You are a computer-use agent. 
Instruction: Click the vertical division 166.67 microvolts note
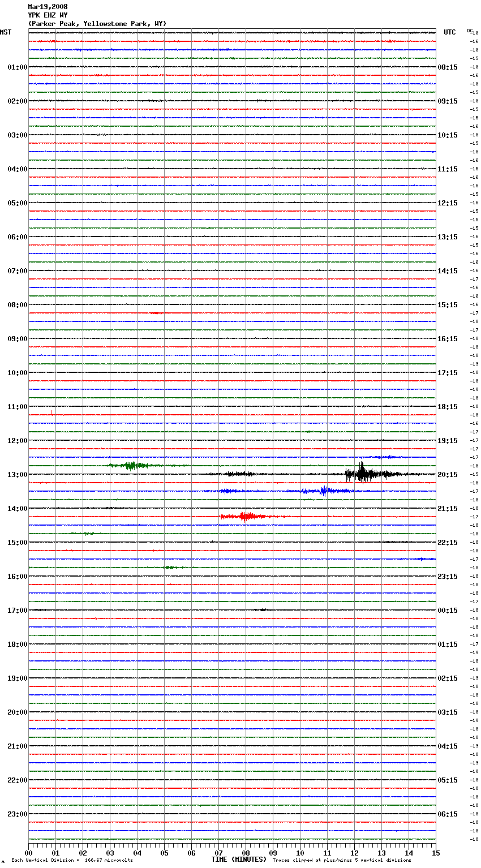point(72,861)
